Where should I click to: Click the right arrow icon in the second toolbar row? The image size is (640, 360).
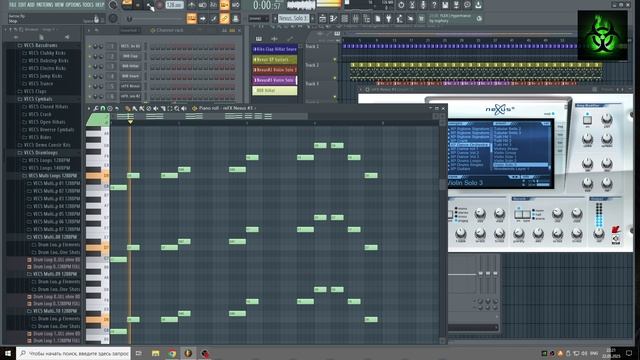coord(202,19)
